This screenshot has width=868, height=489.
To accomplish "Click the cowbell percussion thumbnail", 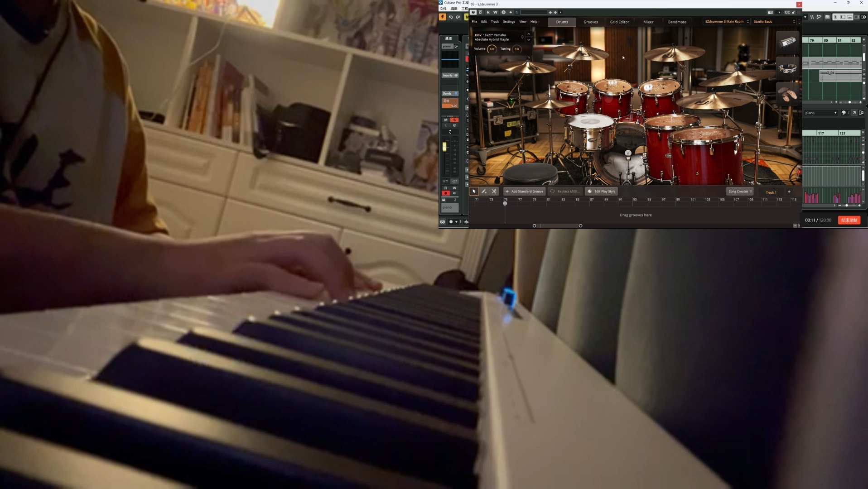I will tap(787, 42).
